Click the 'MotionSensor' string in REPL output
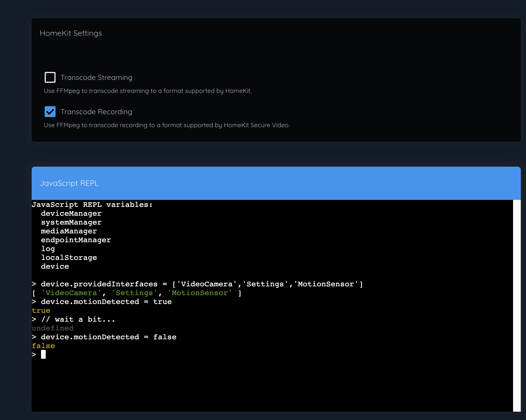 coord(199,293)
